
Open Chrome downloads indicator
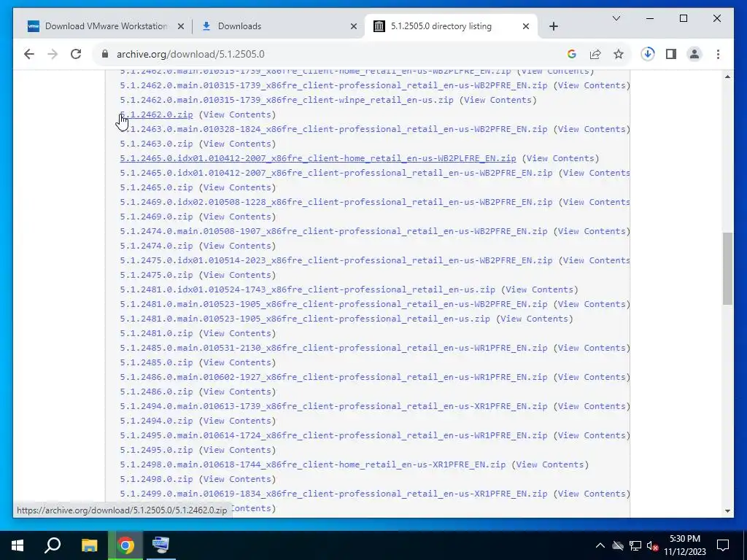648,54
